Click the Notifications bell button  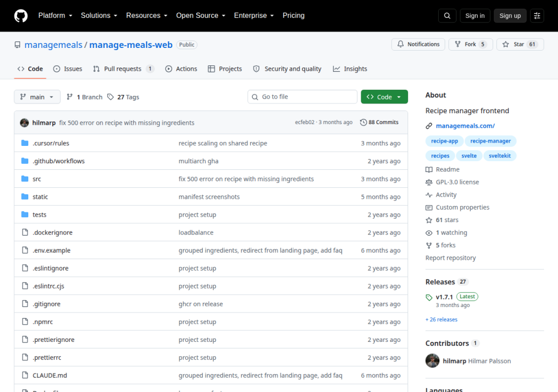418,44
